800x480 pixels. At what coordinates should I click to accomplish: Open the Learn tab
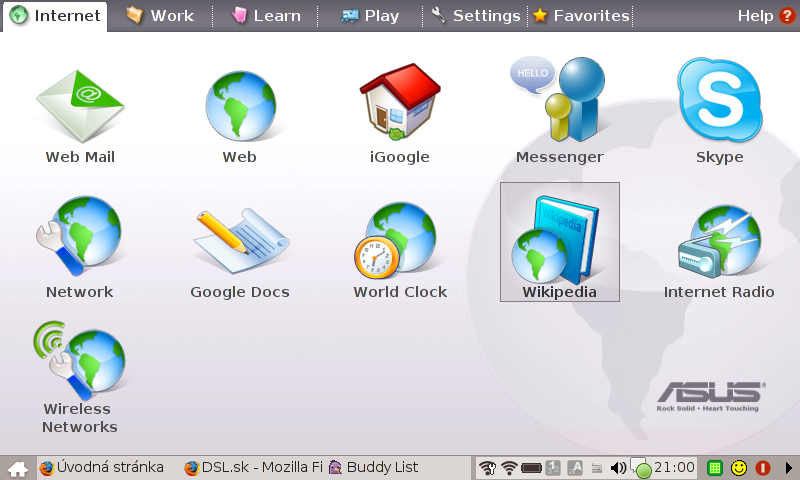(x=265, y=16)
